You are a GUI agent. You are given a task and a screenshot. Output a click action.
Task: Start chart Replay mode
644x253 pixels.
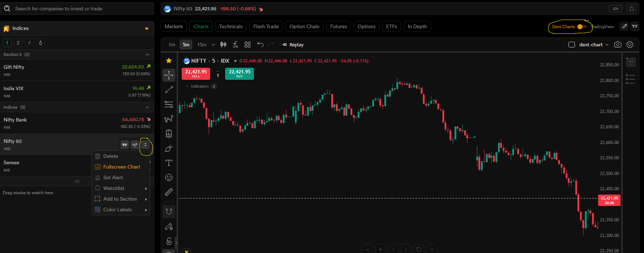coord(293,45)
